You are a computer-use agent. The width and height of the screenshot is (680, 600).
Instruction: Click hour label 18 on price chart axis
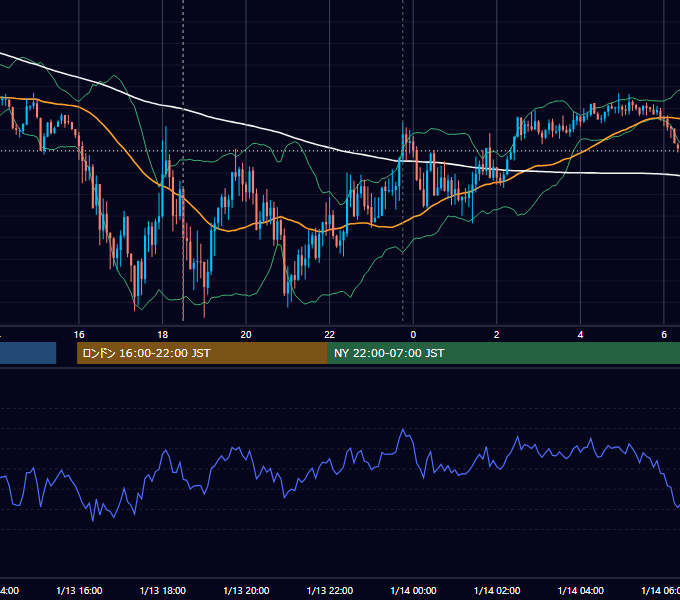click(x=162, y=335)
